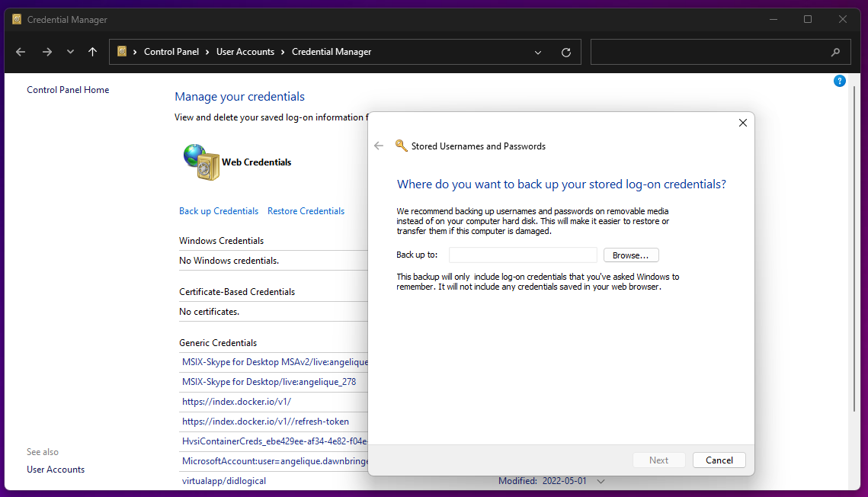Click the 'Modified: 2022-05-01' text

coord(542,481)
